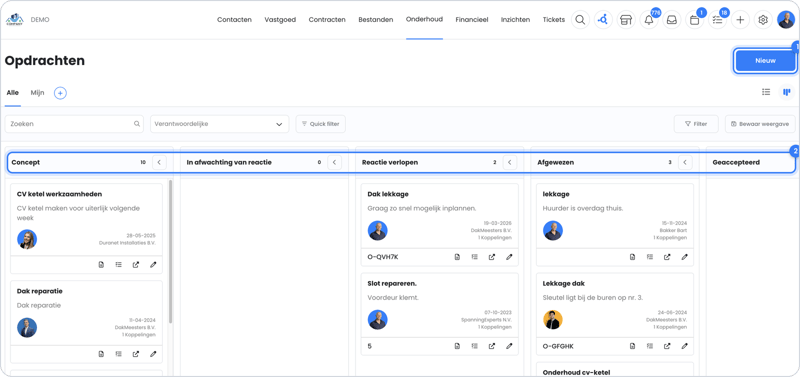Edit CV ketel werkzaamheden via pencil icon

[153, 265]
